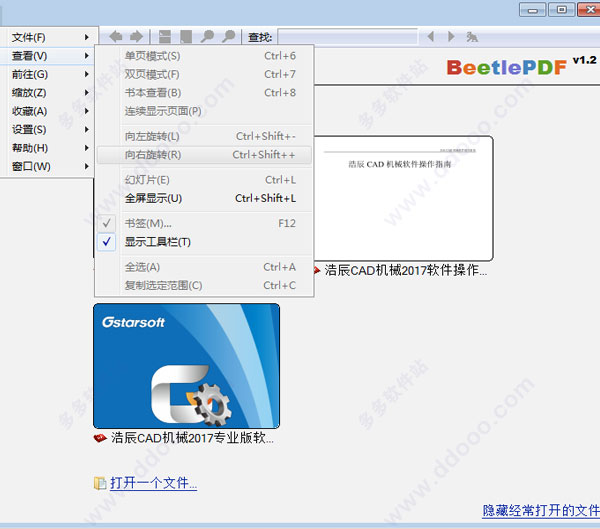Minimize the BeetlePDF window
The width and height of the screenshot is (600, 529).
(x=532, y=10)
